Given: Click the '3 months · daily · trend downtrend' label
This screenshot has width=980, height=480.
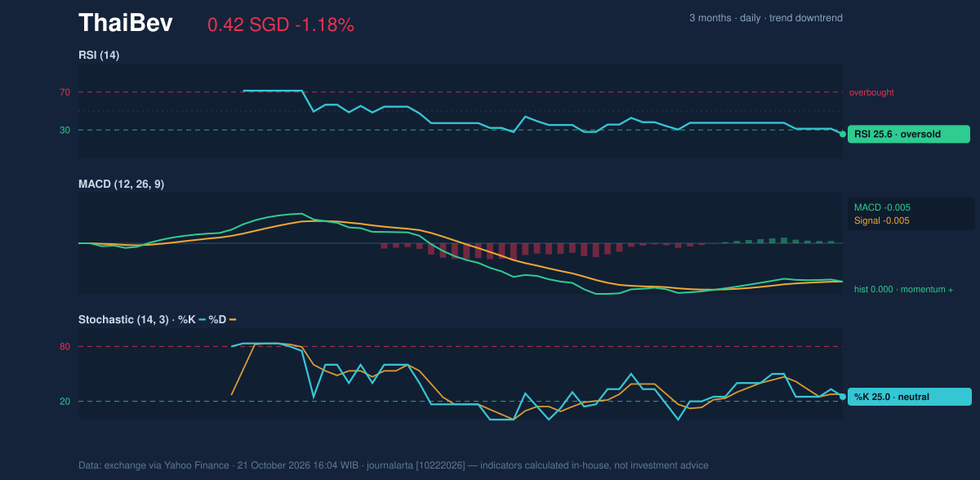Looking at the screenshot, I should [x=766, y=18].
